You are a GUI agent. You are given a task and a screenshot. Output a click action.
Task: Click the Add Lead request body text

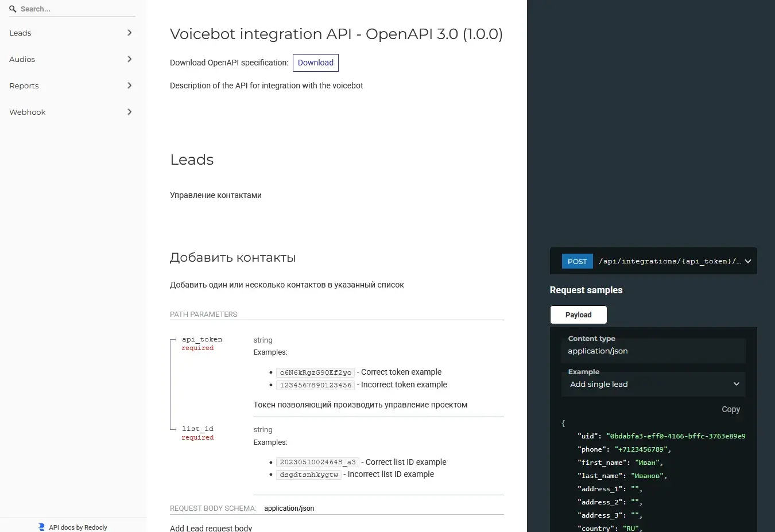[x=211, y=528]
